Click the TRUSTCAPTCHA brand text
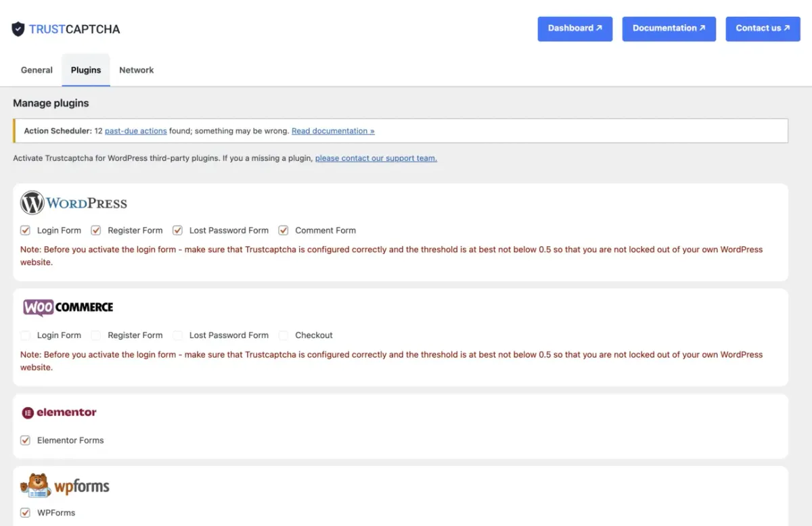Screen dimensions: 812x526 point(74,29)
